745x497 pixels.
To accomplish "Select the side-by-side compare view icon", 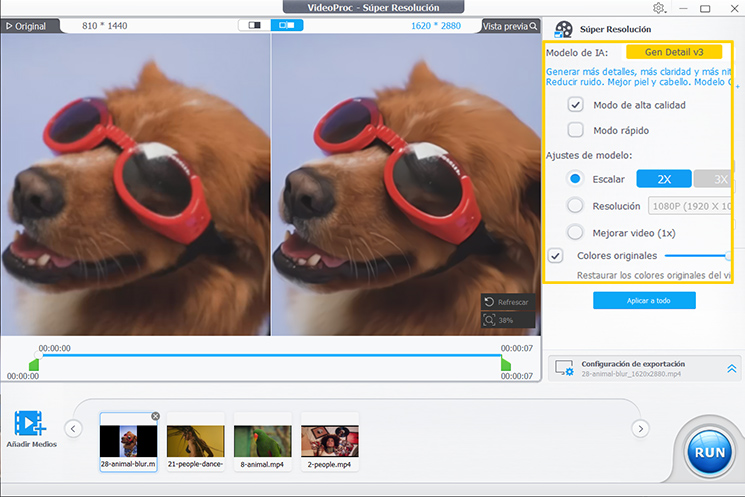I will (x=287, y=25).
